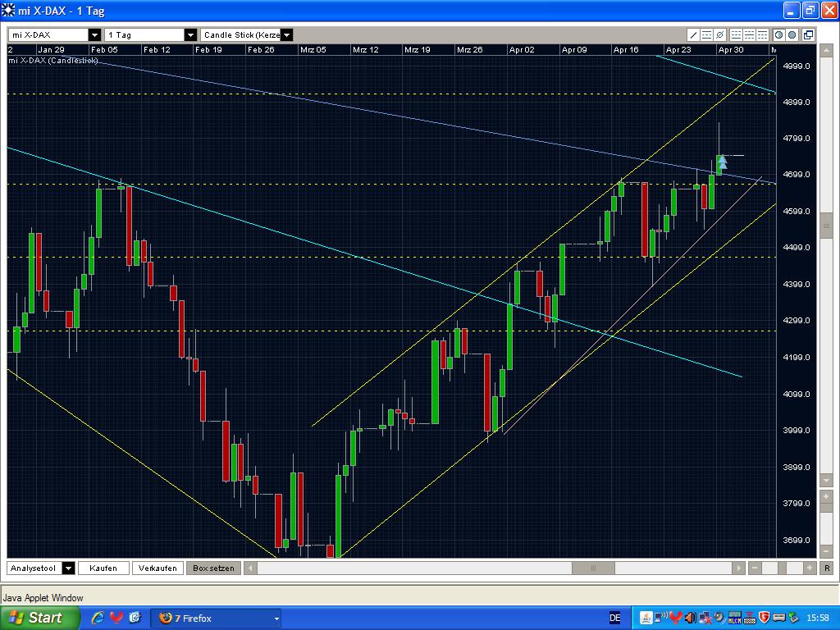Click the vertical scrollbar up arrow

pyautogui.click(x=826, y=50)
